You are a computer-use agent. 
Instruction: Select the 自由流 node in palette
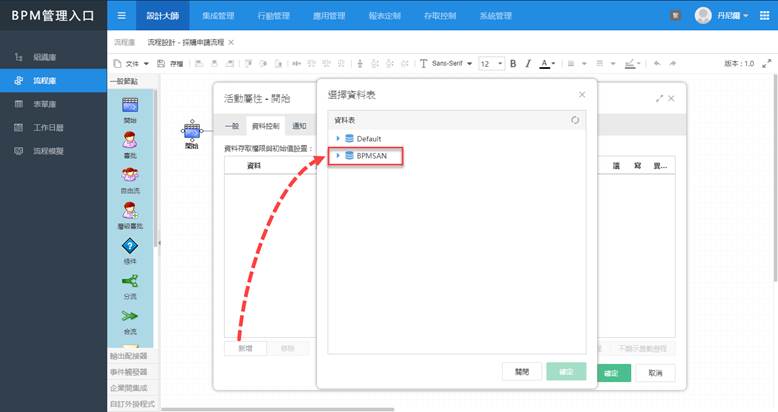(130, 180)
